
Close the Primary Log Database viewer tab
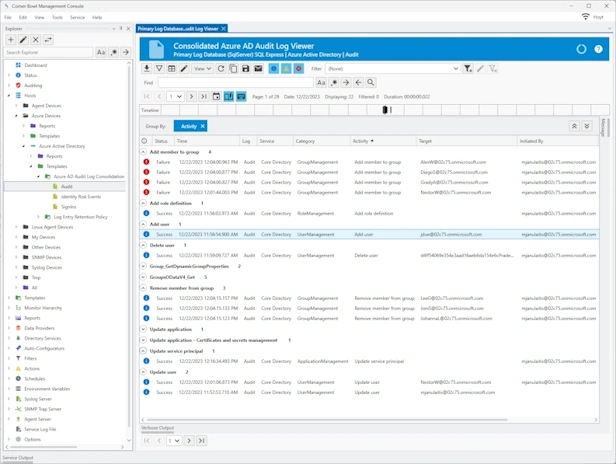click(x=224, y=29)
